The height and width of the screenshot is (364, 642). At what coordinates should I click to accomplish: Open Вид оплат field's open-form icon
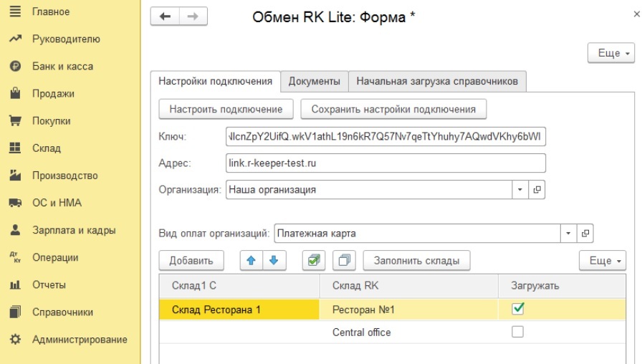(585, 233)
